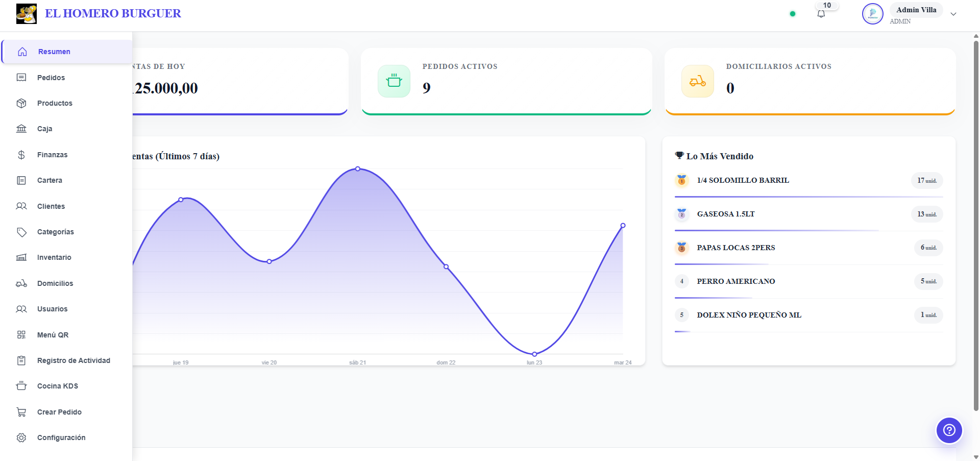
Task: Click the Configuración gear icon
Action: click(x=21, y=437)
